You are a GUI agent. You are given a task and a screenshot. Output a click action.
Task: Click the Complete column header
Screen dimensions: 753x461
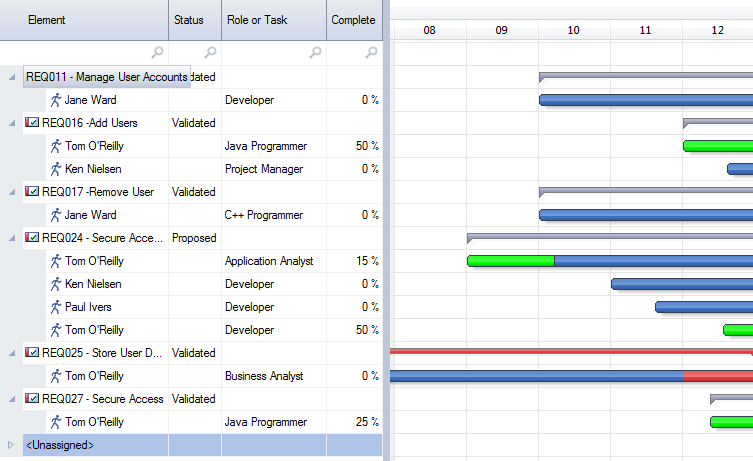pos(353,20)
